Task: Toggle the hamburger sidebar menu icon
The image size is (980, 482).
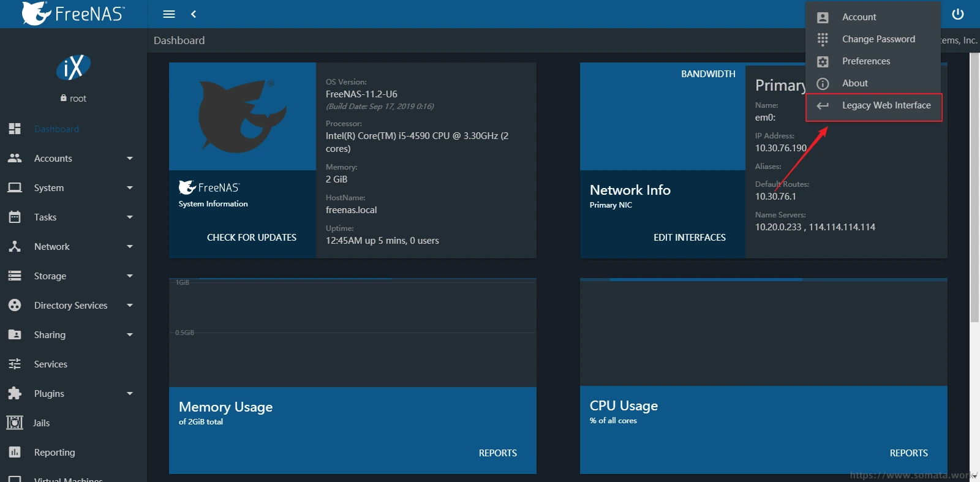Action: (169, 14)
